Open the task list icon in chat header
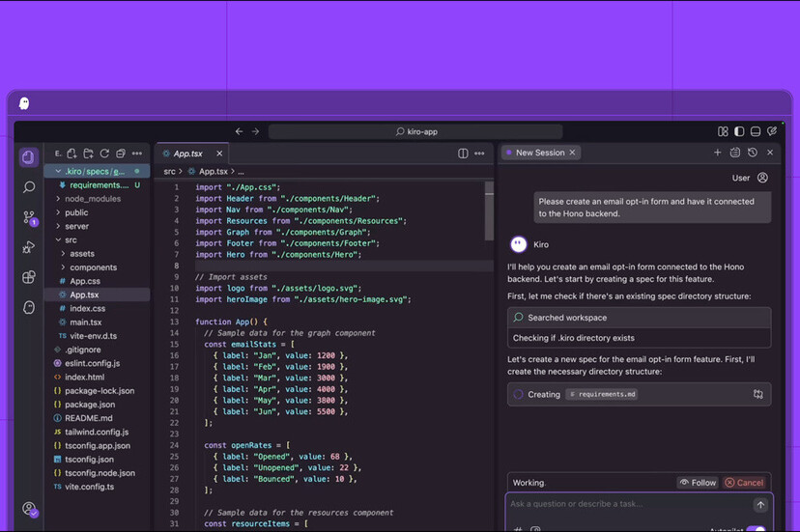800x532 pixels. point(734,153)
